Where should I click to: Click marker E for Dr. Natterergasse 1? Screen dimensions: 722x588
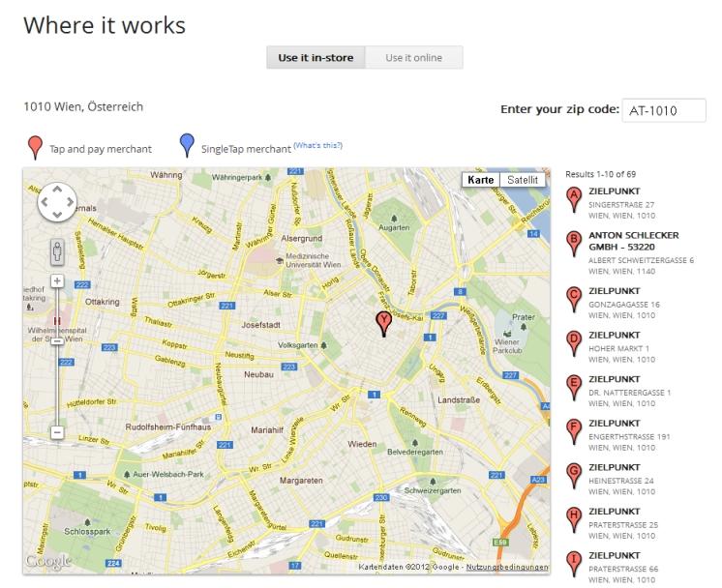click(573, 388)
